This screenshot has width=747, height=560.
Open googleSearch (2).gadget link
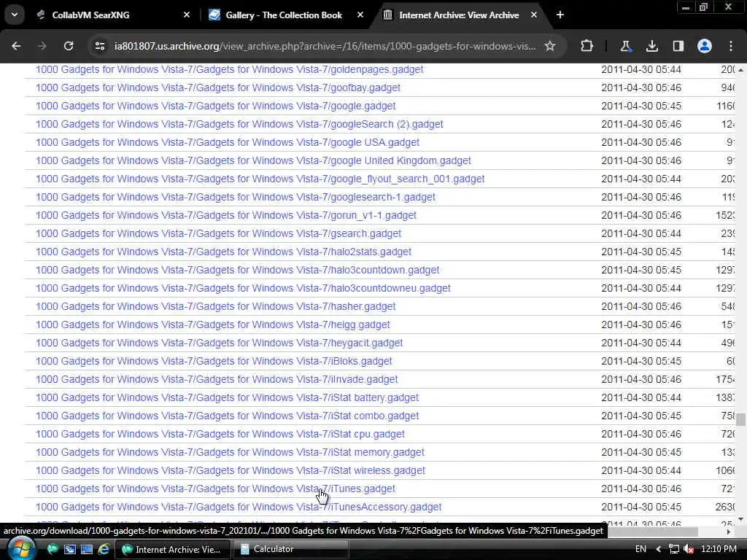(x=239, y=124)
